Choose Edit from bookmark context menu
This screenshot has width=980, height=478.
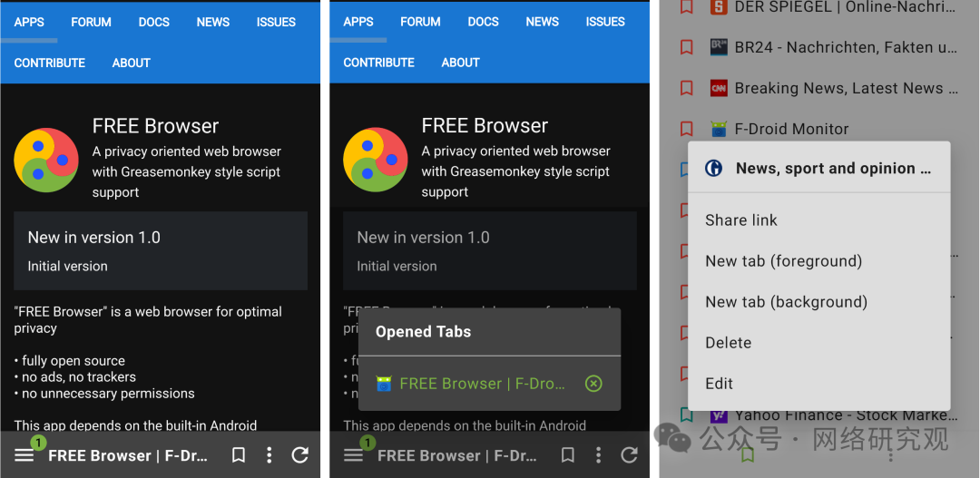(818, 383)
